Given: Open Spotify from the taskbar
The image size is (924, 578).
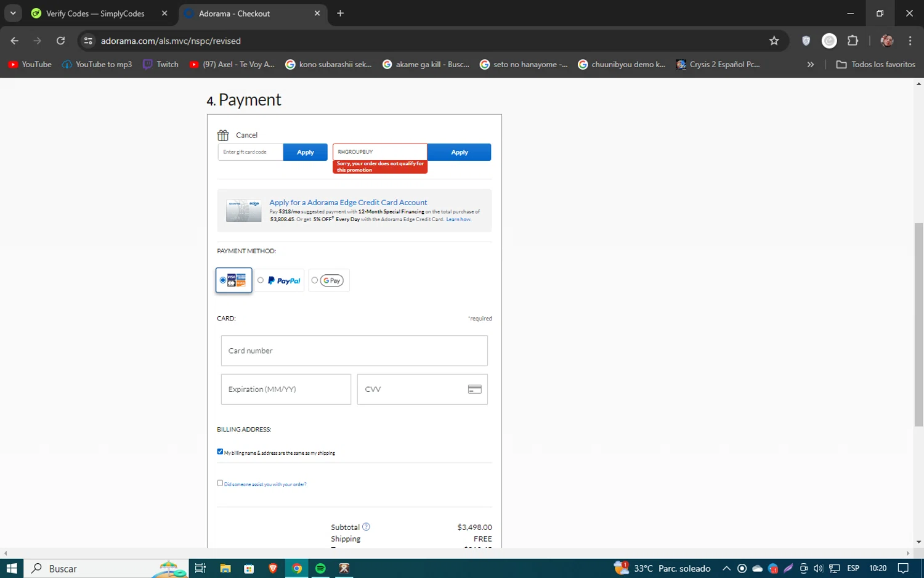Looking at the screenshot, I should [x=320, y=568].
